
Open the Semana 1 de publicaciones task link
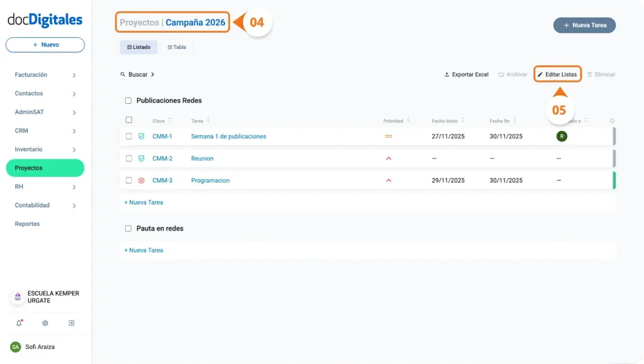[228, 136]
